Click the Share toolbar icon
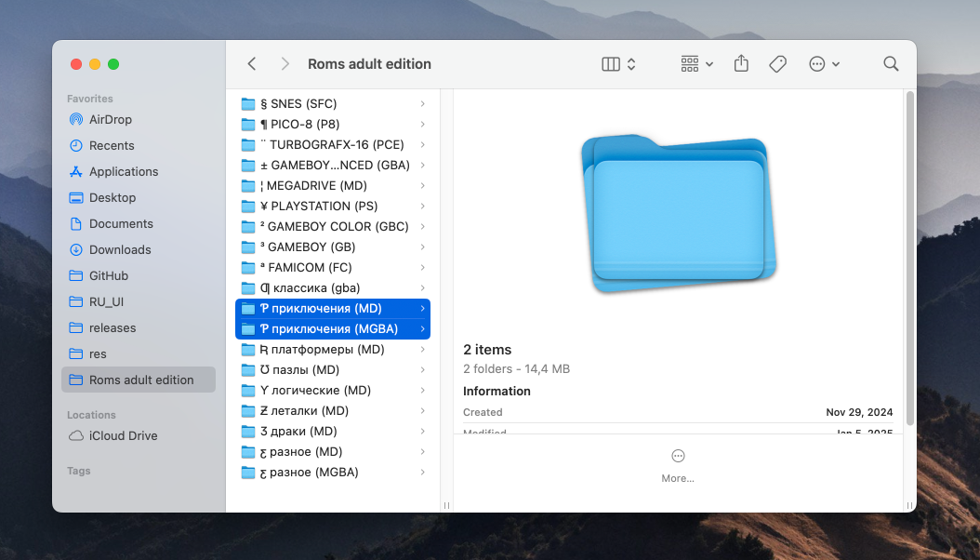Viewport: 980px width, 560px height. (x=741, y=63)
